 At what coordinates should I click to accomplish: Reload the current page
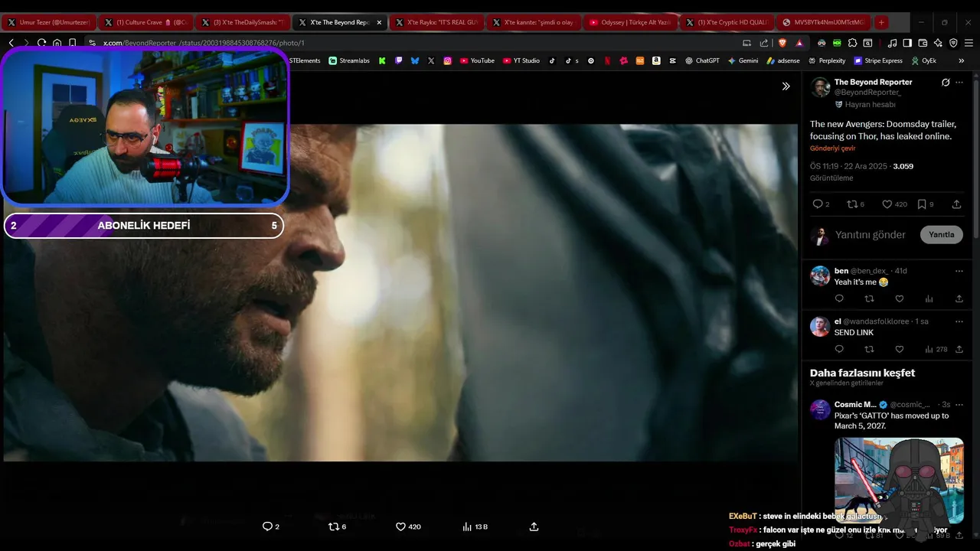coord(41,43)
